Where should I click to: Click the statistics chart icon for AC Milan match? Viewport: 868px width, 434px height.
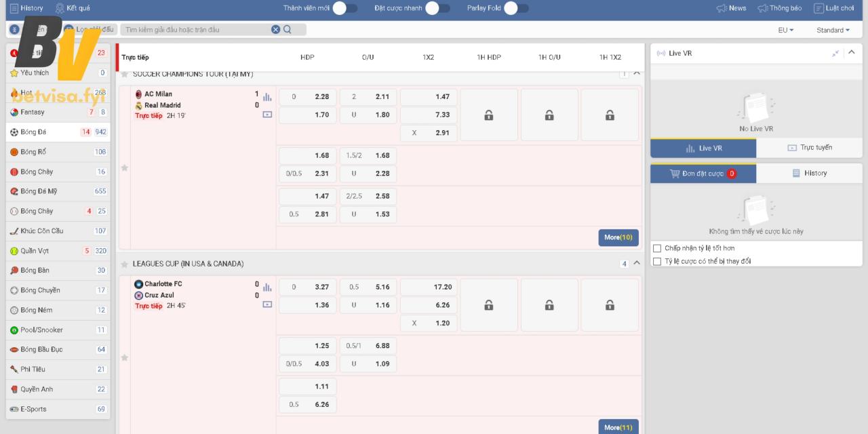[267, 97]
